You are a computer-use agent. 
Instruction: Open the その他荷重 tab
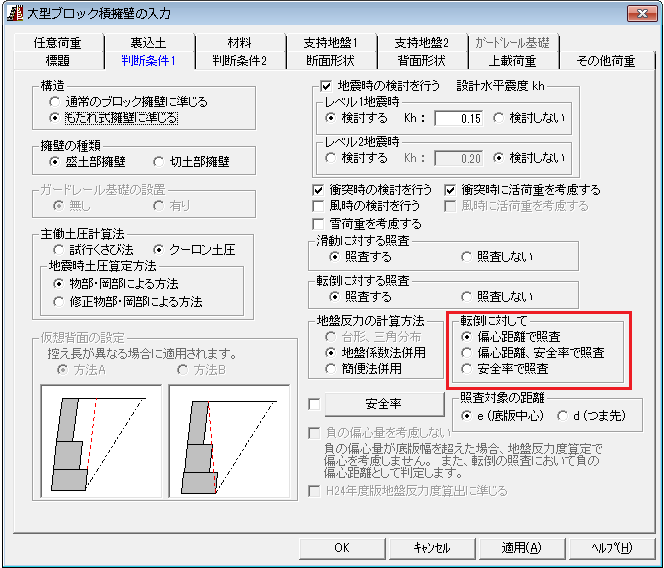[606, 61]
